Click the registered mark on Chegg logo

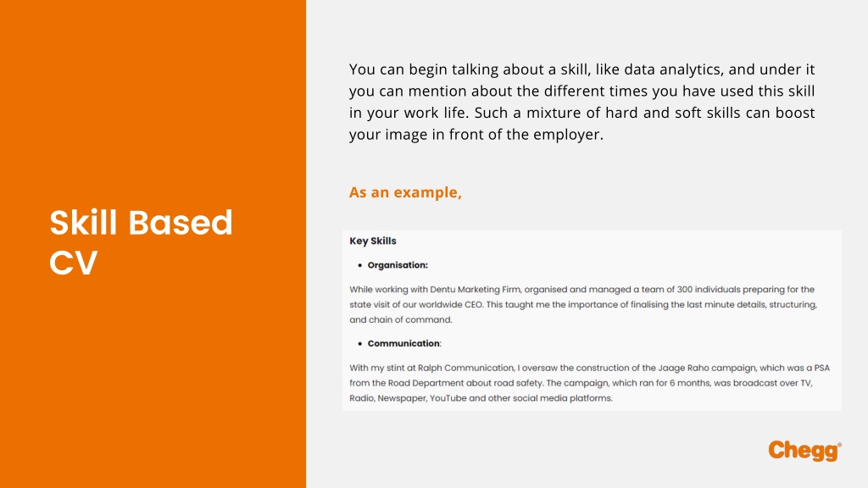(x=839, y=444)
